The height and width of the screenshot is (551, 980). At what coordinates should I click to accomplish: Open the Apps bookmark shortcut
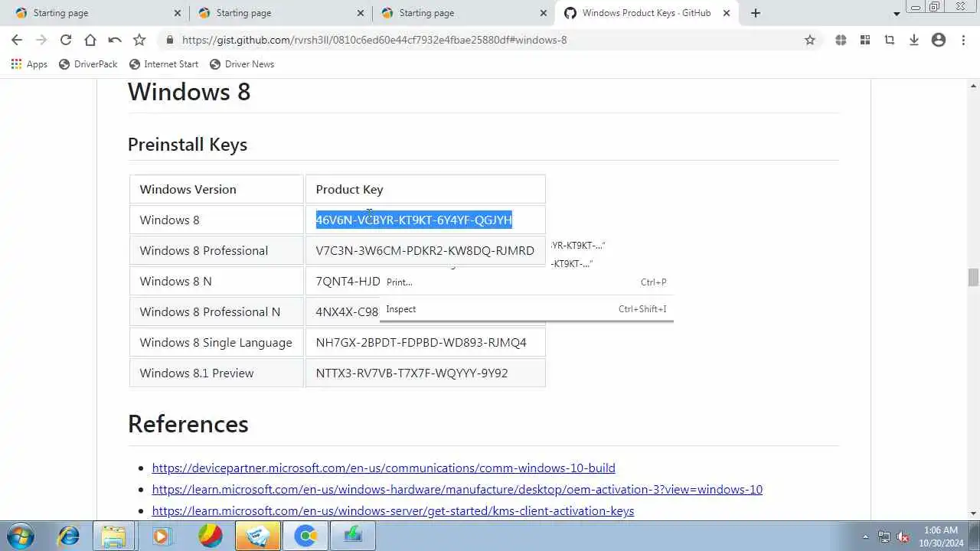pyautogui.click(x=29, y=64)
